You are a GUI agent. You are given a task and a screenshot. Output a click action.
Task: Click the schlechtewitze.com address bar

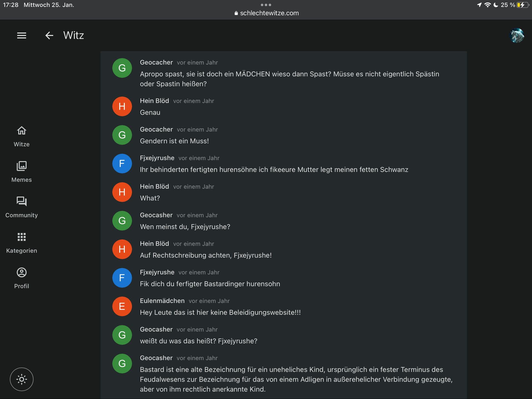click(x=266, y=13)
